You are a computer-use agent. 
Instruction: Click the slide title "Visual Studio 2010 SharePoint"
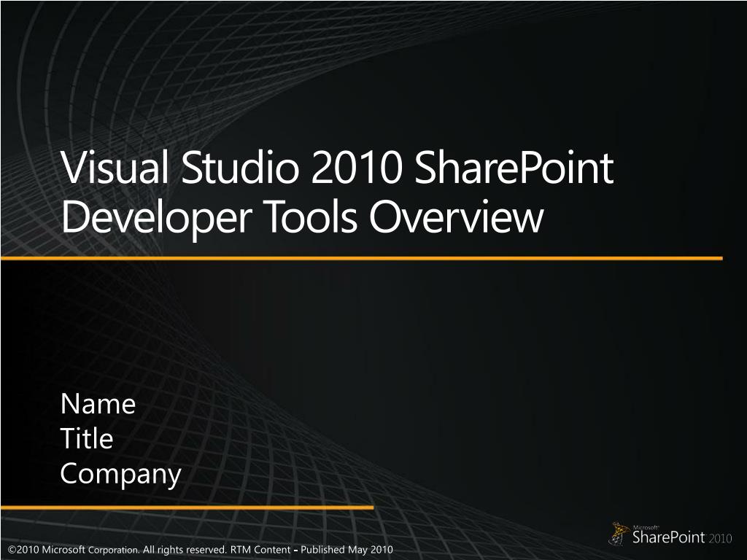coord(338,167)
